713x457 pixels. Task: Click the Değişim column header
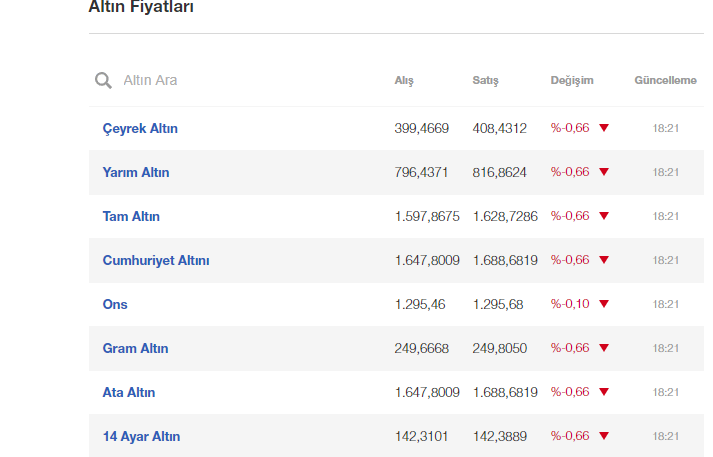(572, 80)
